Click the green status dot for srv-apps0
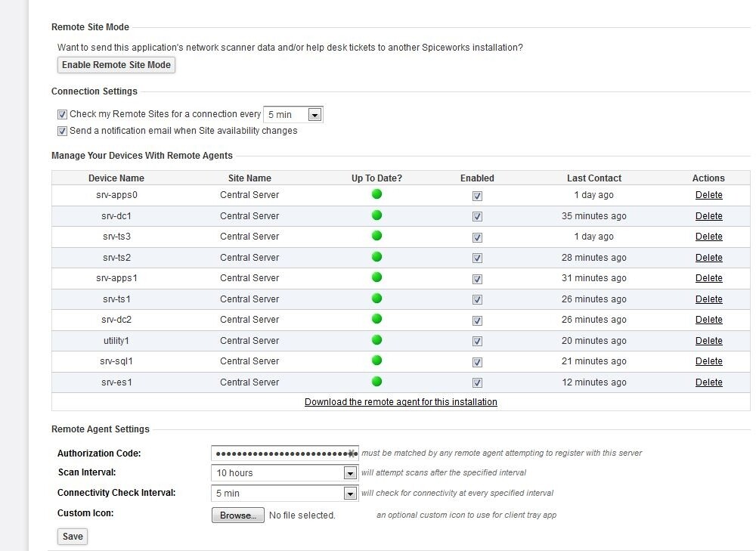The height and width of the screenshot is (551, 756). click(376, 195)
